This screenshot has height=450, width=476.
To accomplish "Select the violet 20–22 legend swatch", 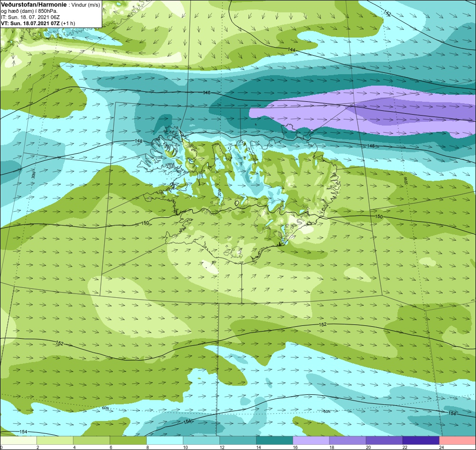I will 384,440.
